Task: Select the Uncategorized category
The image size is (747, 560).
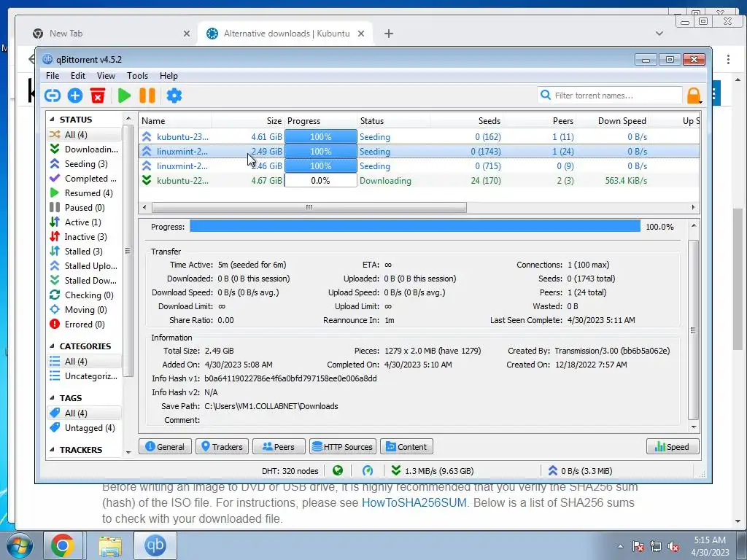Action: [85, 376]
